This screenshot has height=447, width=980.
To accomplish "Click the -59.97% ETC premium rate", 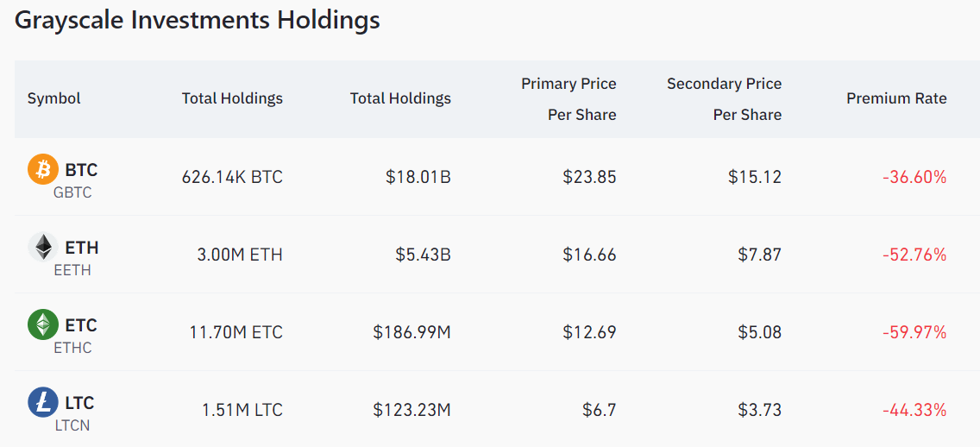I will coord(914,332).
